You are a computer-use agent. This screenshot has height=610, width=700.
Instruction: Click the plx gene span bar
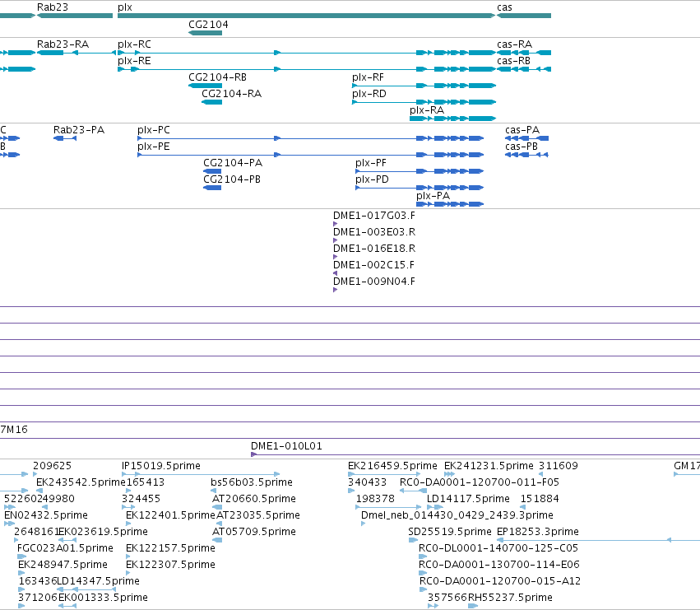pos(306,16)
